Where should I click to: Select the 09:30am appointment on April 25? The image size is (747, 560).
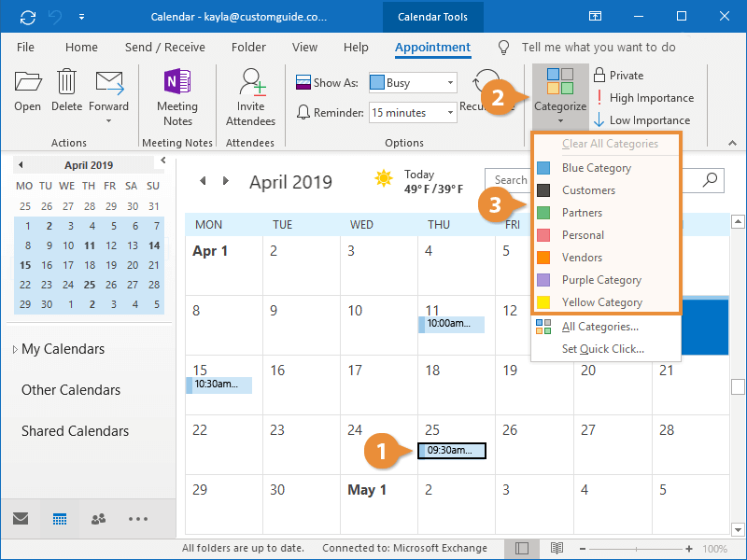tap(452, 451)
